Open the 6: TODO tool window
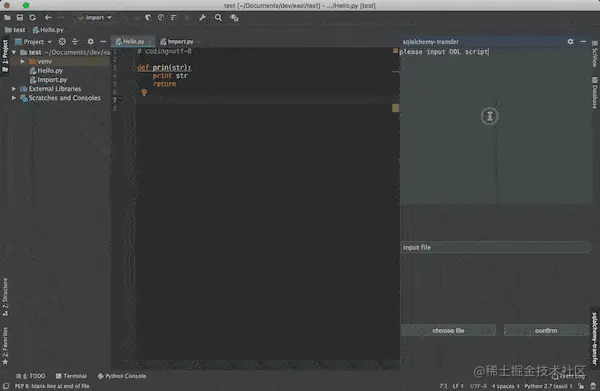Image resolution: width=600 pixels, height=391 pixels. point(31,376)
